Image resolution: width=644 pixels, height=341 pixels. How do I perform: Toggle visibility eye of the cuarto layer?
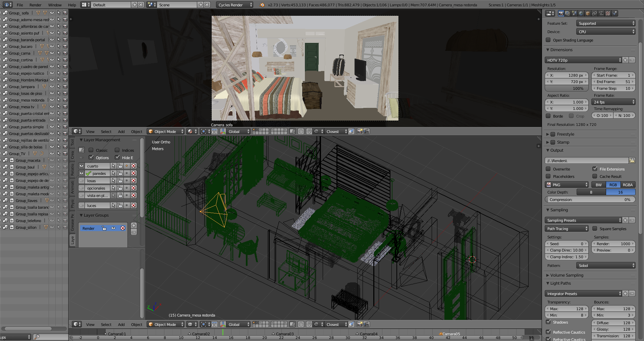[x=82, y=166]
